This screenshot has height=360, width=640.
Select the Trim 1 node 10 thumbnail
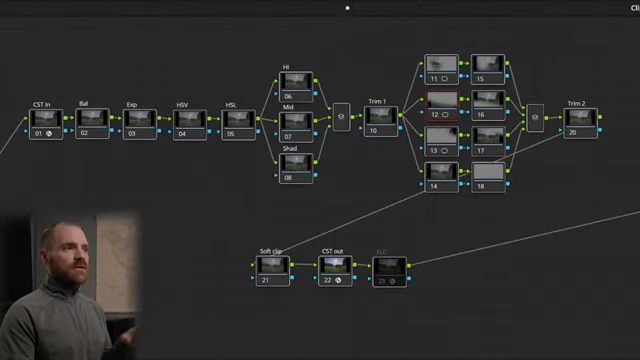pos(381,116)
